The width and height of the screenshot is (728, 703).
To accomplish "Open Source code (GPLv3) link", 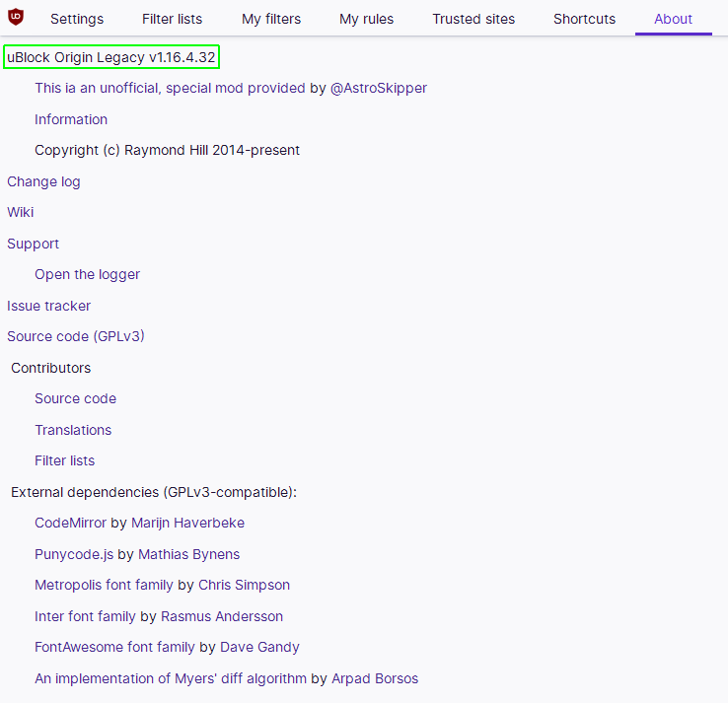I will [x=76, y=336].
